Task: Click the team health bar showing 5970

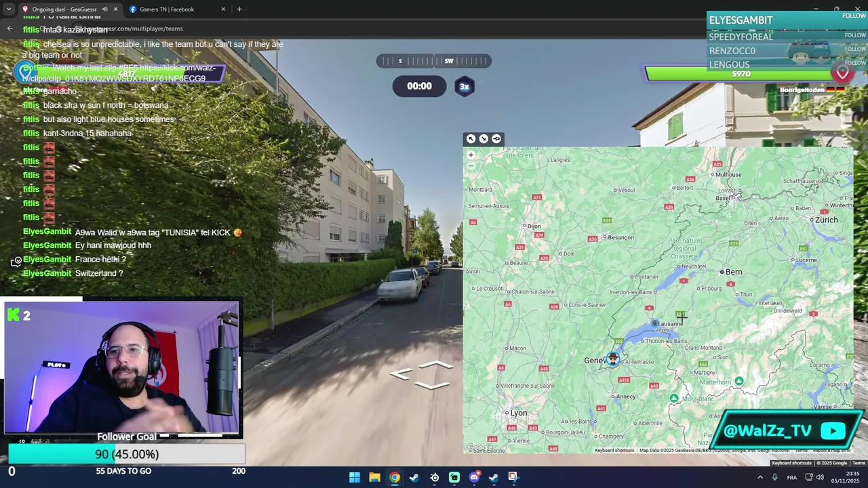Action: pyautogui.click(x=741, y=74)
